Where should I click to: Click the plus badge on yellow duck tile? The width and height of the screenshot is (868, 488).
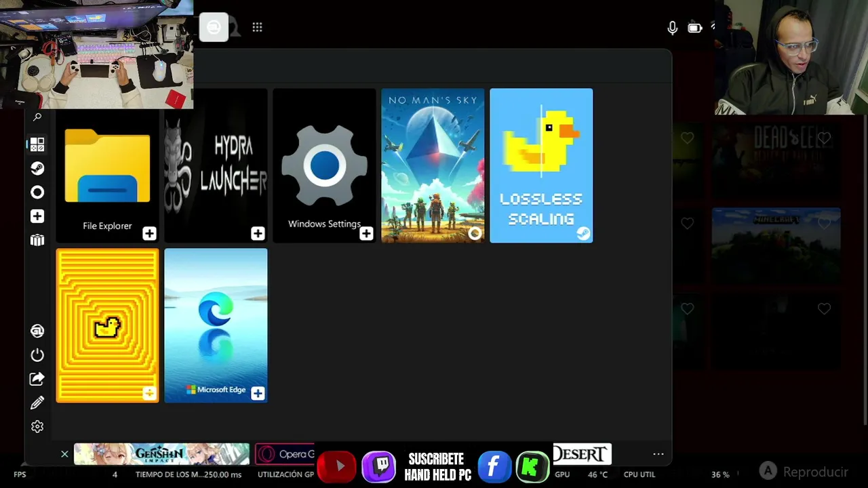click(x=149, y=394)
